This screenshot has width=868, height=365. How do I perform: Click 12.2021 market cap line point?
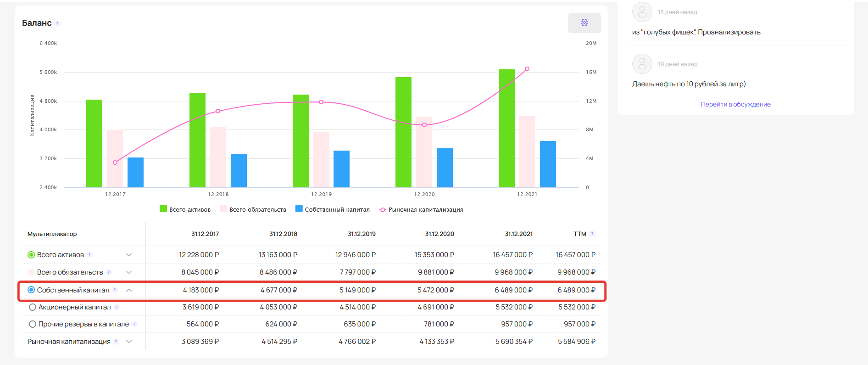tap(527, 69)
